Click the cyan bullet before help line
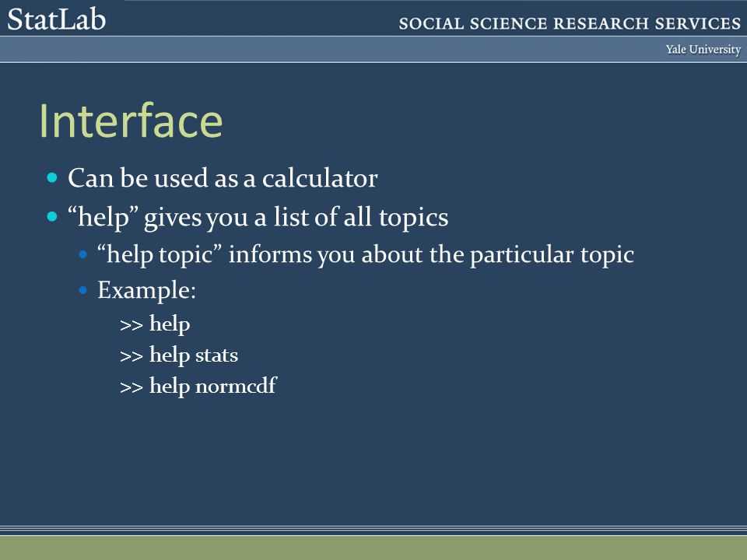This screenshot has width=747, height=560. point(52,217)
